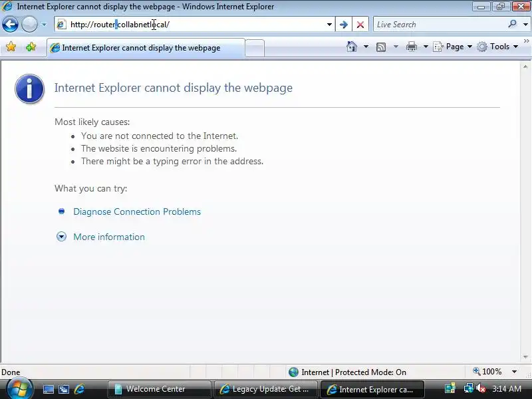The image size is (532, 399).
Task: Click the zoom level 100% button
Action: tap(487, 372)
